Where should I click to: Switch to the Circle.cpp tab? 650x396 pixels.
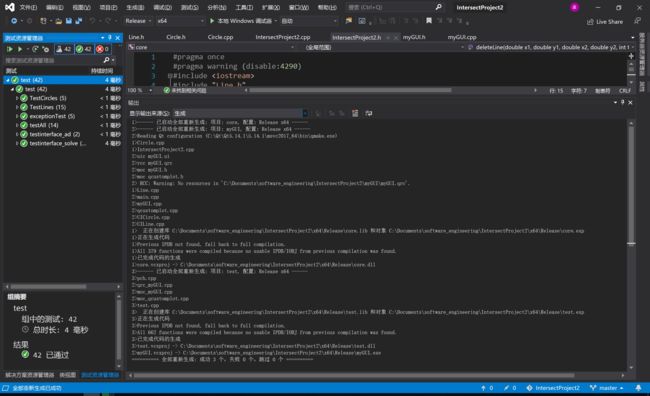220,37
